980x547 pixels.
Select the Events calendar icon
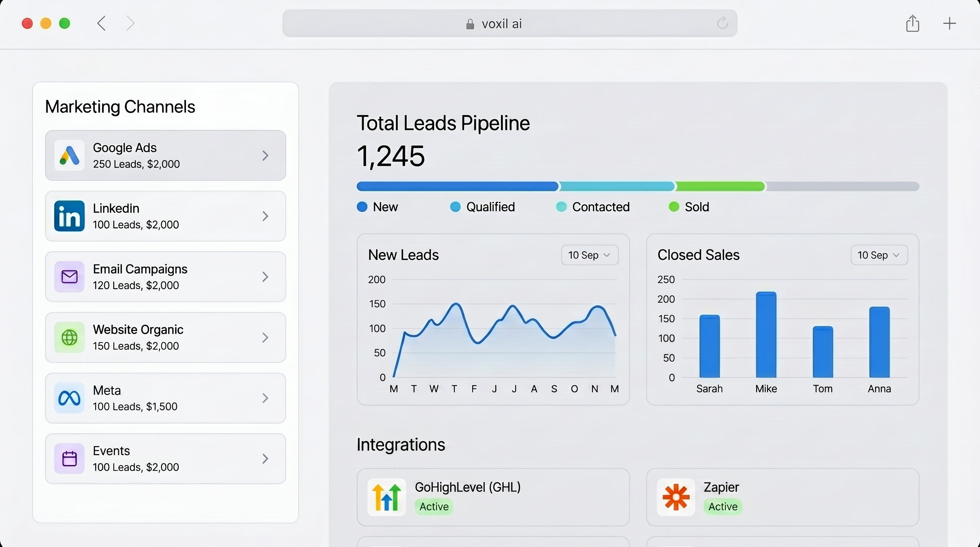[x=69, y=458]
